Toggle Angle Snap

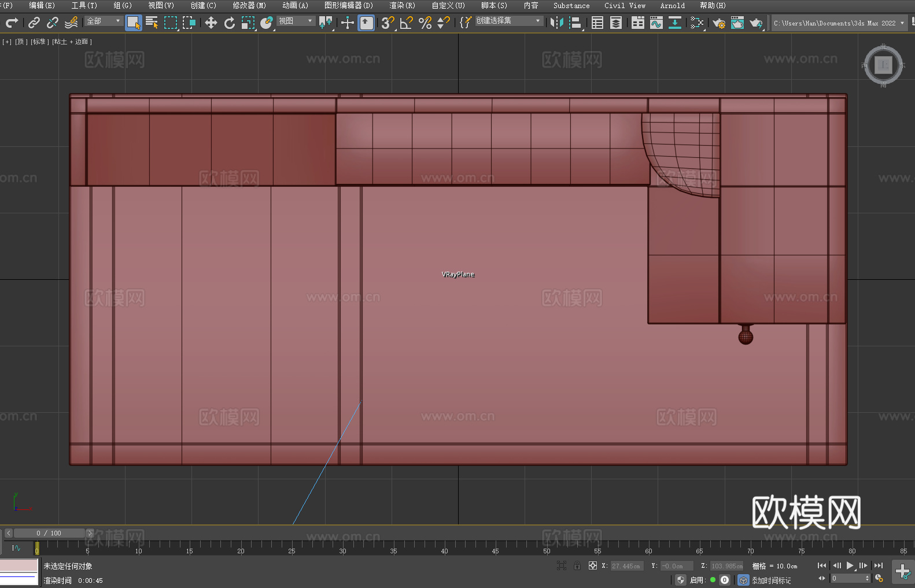407,23
